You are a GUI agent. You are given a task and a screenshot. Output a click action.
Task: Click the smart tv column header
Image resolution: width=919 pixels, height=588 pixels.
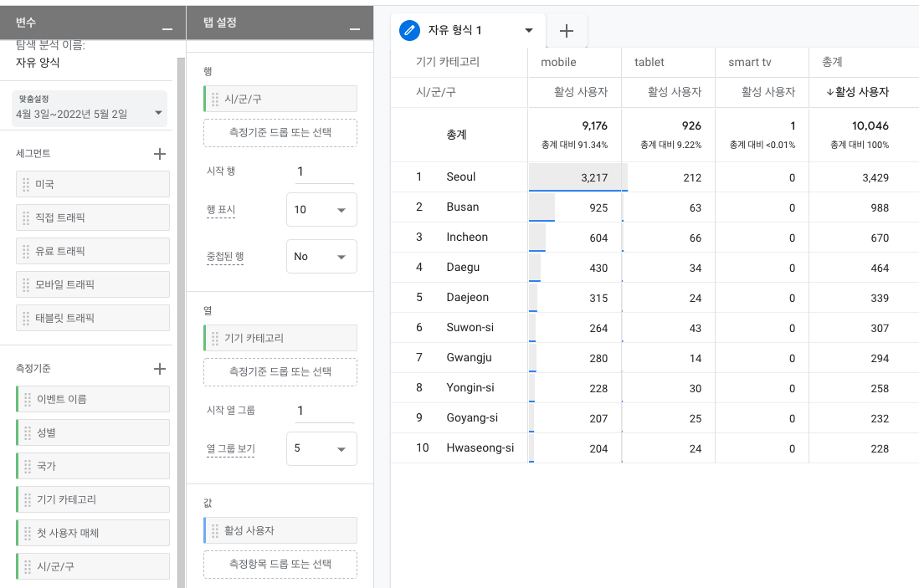point(750,62)
